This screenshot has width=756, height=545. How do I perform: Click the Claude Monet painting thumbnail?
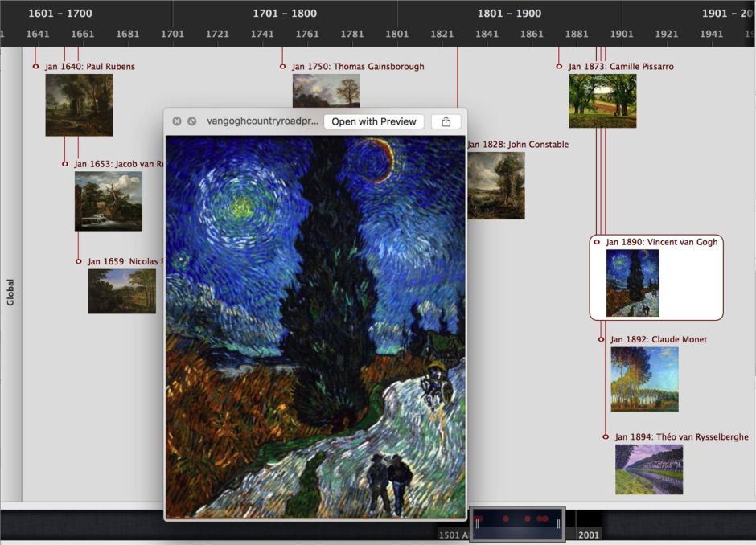click(x=644, y=379)
